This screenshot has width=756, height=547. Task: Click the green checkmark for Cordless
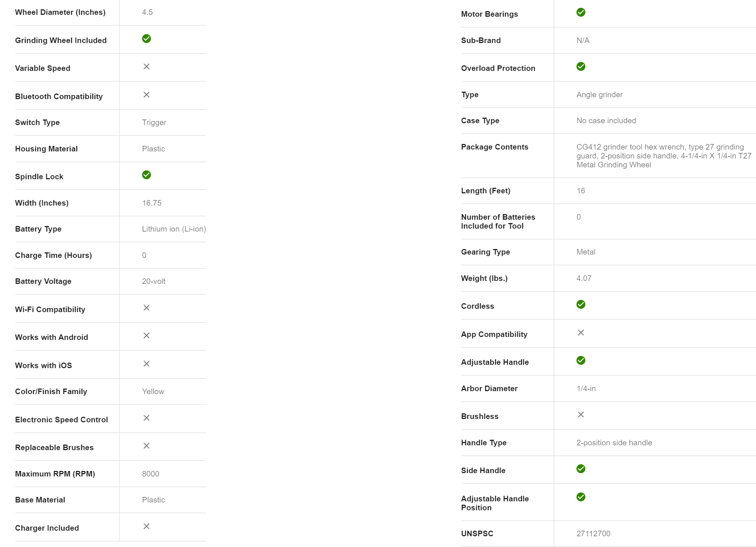[x=581, y=304]
